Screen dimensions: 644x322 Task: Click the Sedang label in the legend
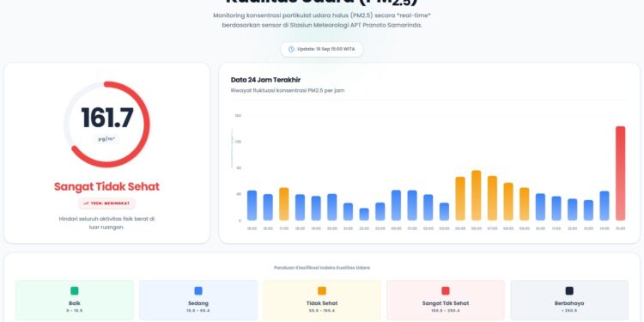(198, 303)
